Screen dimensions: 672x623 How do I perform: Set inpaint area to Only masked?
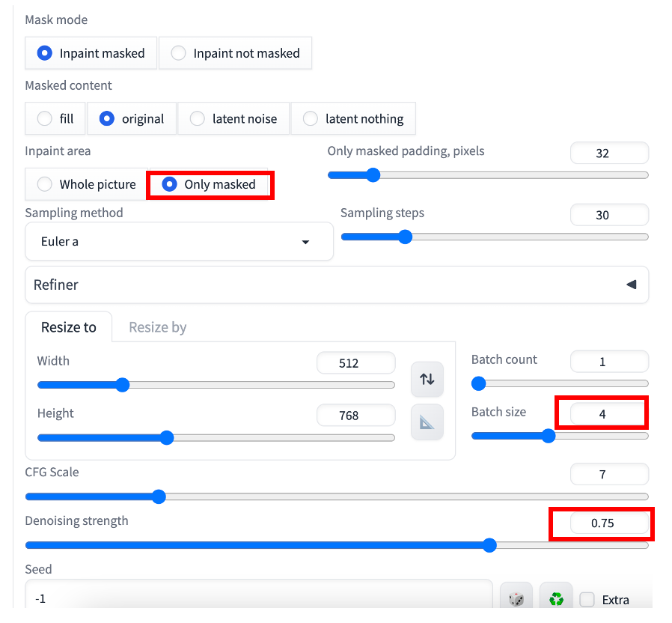point(209,184)
